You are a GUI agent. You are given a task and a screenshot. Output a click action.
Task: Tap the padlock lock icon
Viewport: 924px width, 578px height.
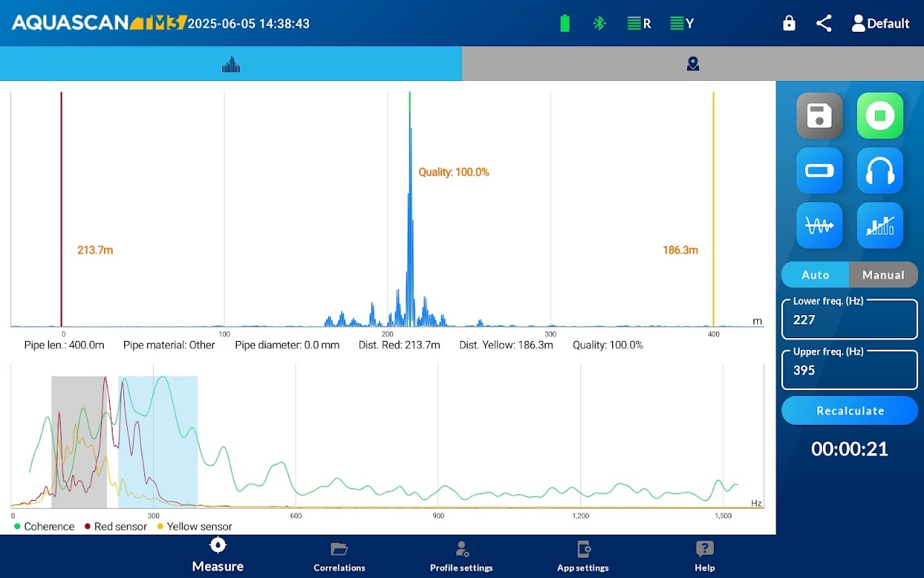789,23
